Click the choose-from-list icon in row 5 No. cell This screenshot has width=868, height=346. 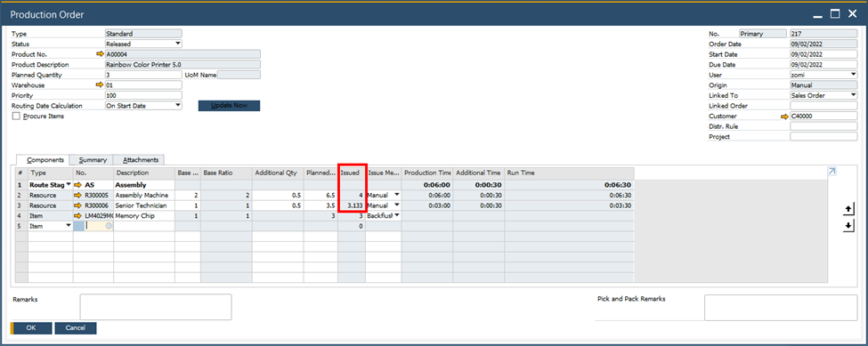109,226
